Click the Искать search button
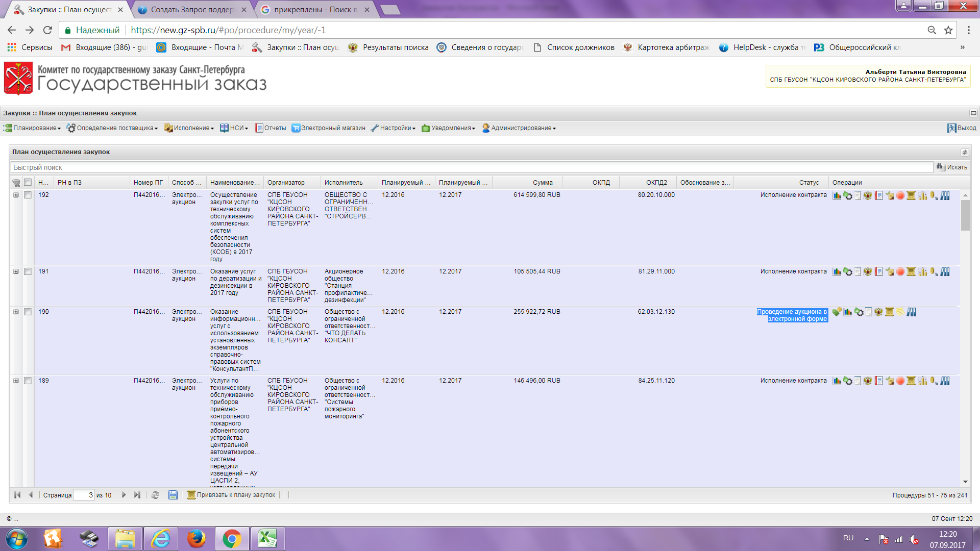This screenshot has height=551, width=980. (x=952, y=167)
